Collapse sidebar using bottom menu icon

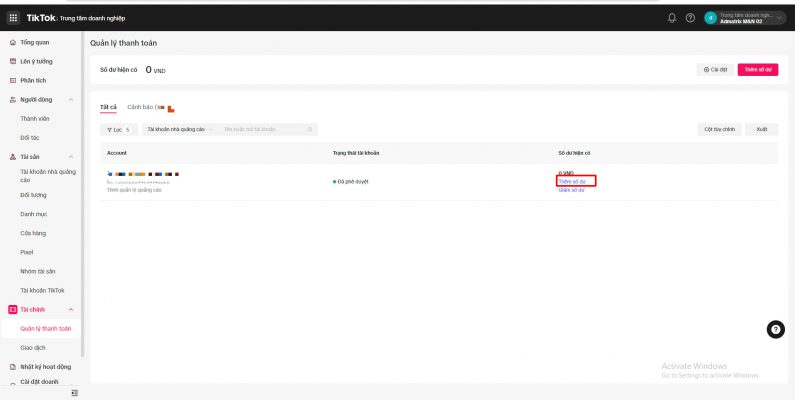point(74,393)
